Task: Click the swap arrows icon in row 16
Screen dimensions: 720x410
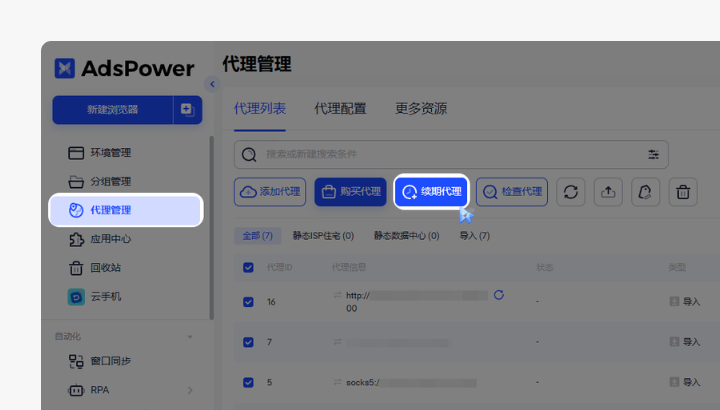Action: coord(338,295)
